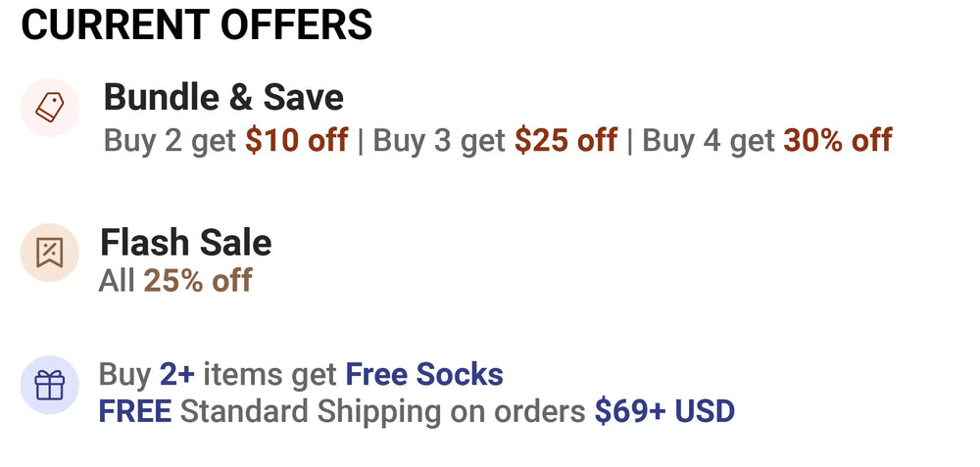Click the "Buy 3 get" text

[x=439, y=141]
